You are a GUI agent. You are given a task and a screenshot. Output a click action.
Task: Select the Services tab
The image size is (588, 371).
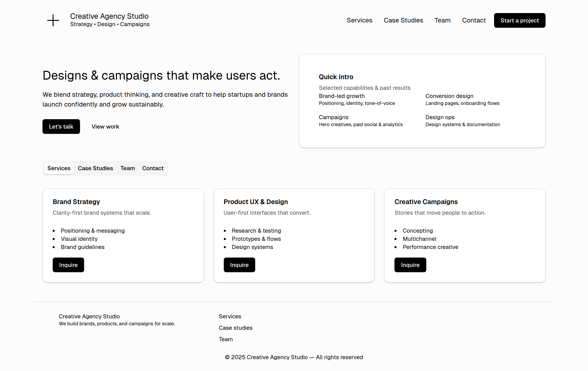click(x=59, y=168)
